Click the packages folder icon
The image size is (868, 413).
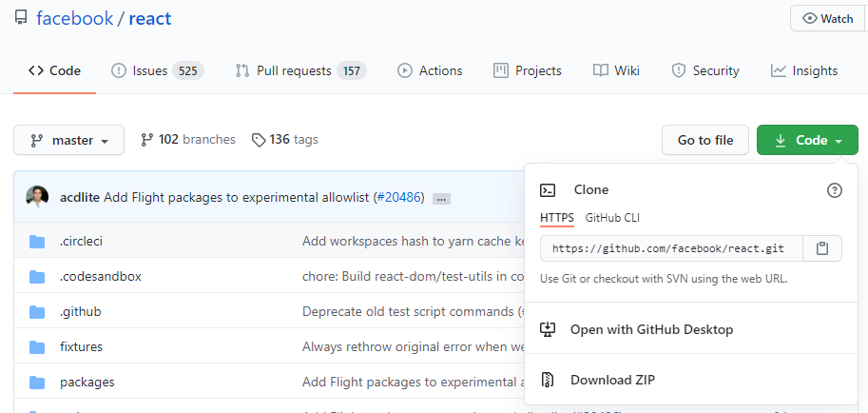click(37, 382)
